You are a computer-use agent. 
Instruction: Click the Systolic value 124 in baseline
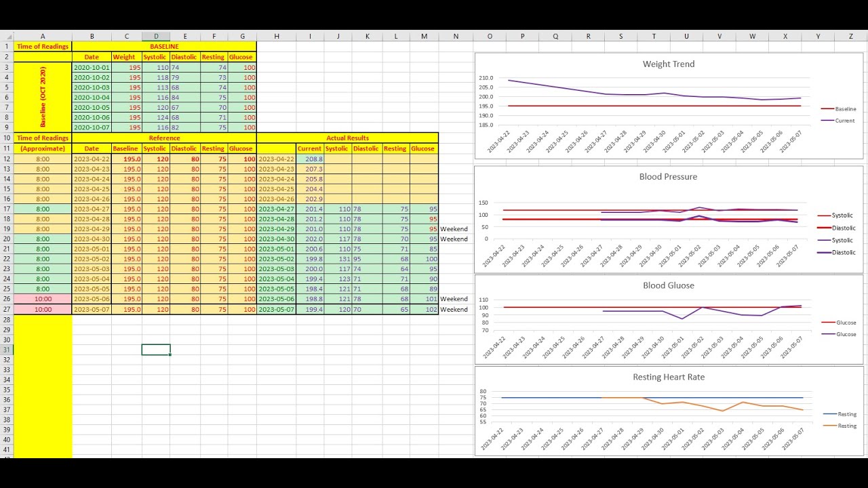coord(156,117)
